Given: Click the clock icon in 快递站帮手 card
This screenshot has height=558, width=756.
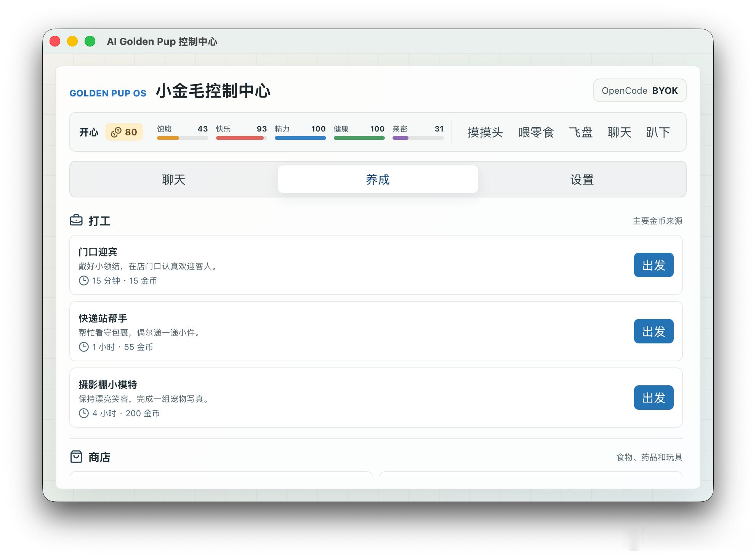Looking at the screenshot, I should (x=84, y=347).
